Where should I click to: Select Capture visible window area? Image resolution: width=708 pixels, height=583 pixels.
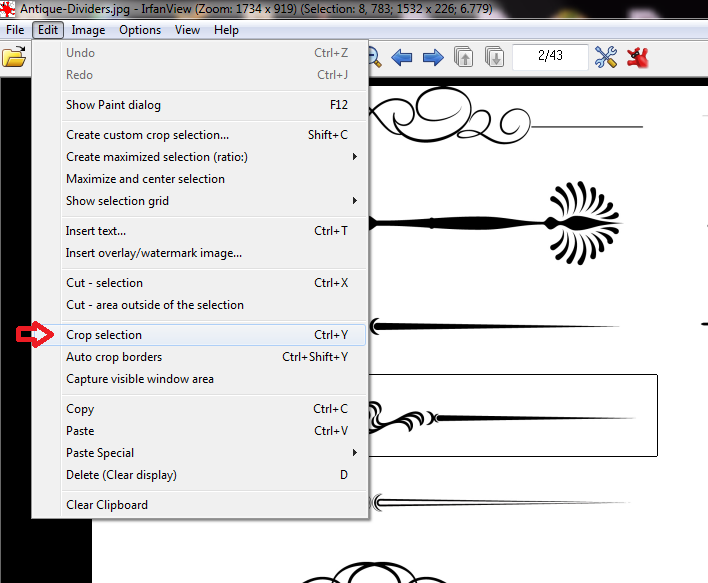pos(140,379)
